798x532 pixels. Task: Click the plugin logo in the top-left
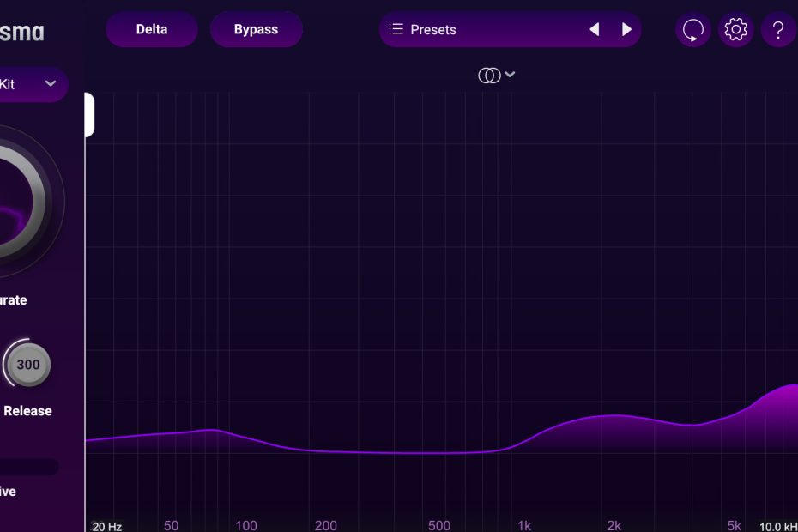click(x=21, y=33)
